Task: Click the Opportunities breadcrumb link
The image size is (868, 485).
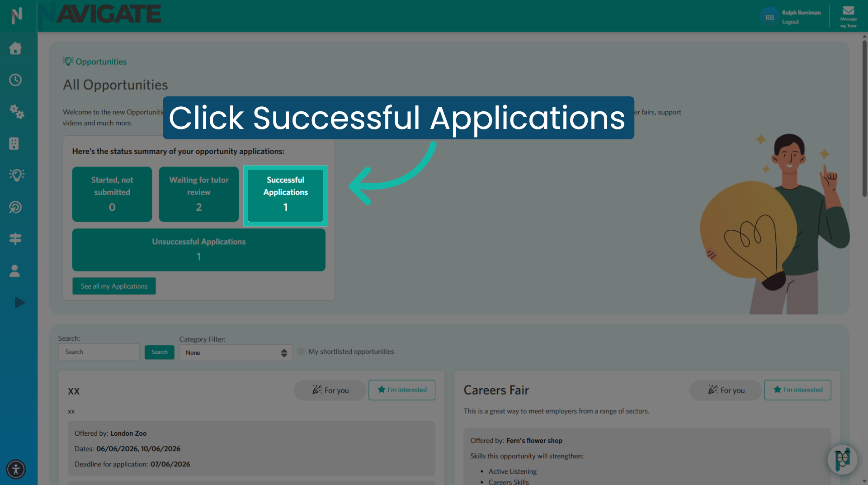Action: 101,62
